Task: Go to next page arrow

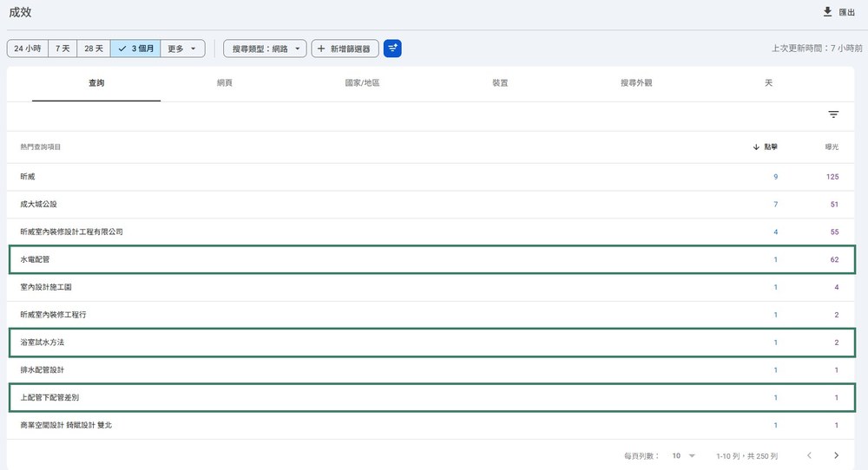Action: (x=836, y=455)
